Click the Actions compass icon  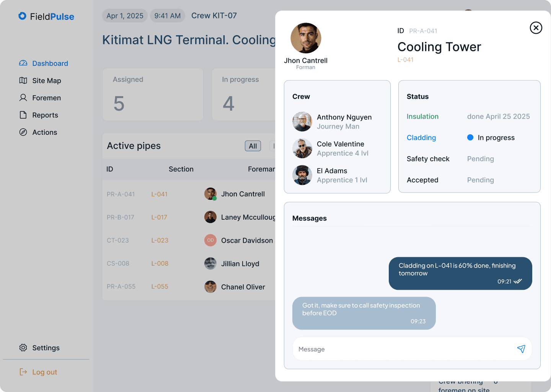pos(23,132)
